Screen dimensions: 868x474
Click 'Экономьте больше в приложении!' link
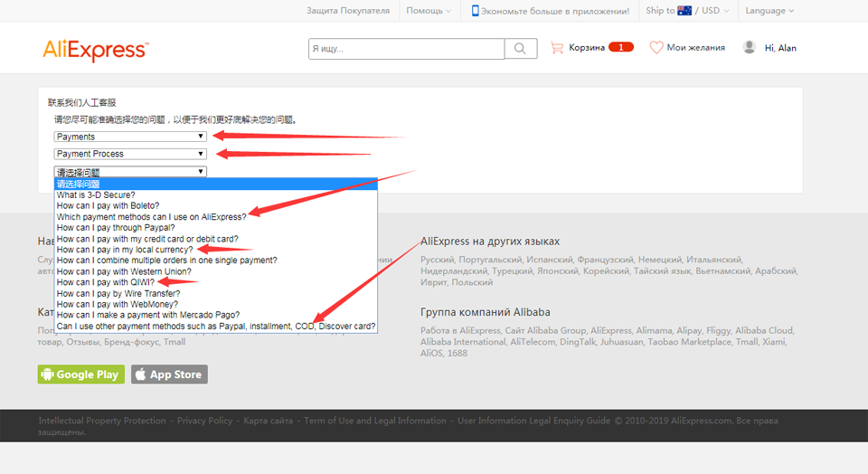tap(554, 11)
